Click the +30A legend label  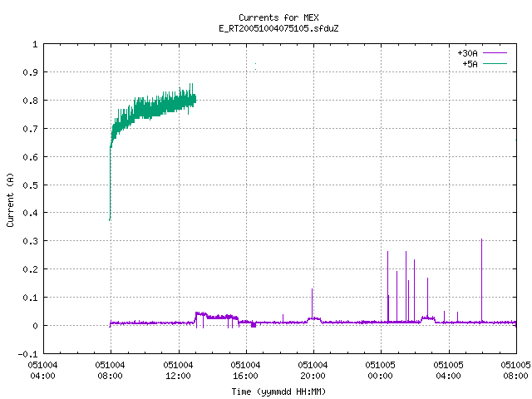467,53
